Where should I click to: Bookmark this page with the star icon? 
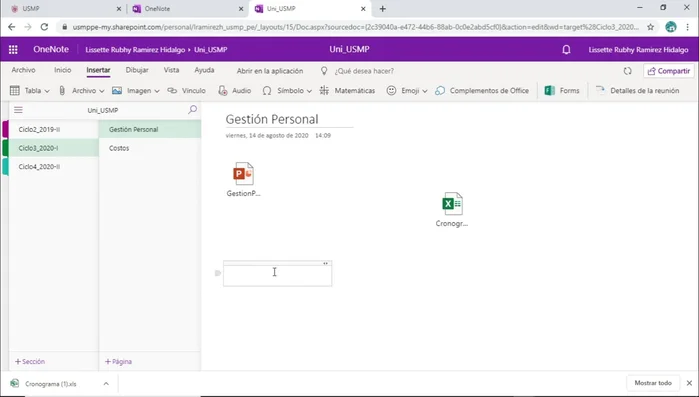[650, 27]
